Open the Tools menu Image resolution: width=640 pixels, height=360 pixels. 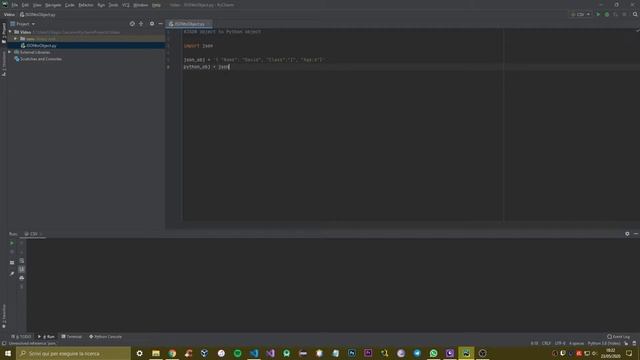pos(113,5)
